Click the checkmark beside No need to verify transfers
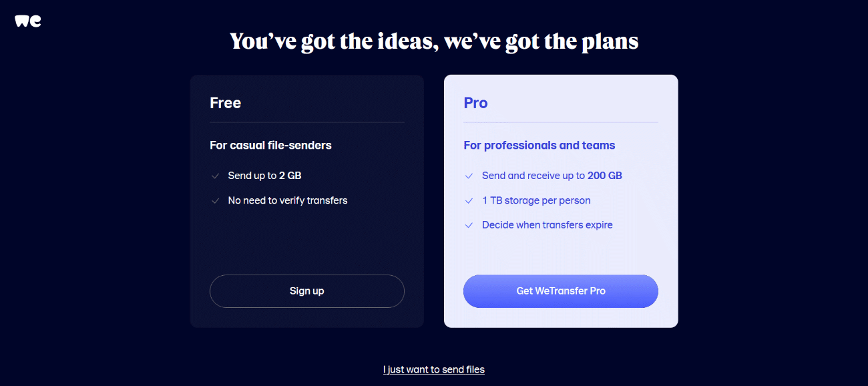This screenshot has height=386, width=868. [215, 200]
